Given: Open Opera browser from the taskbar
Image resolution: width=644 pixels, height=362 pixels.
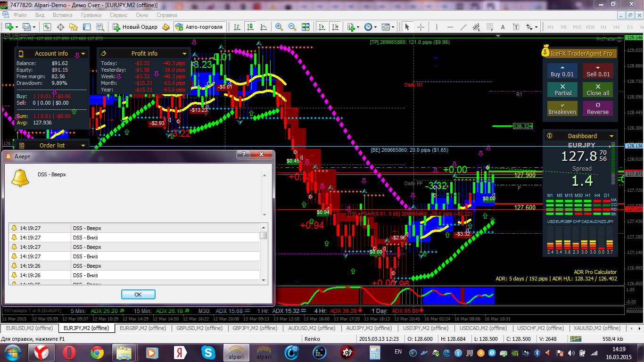Looking at the screenshot, I should coord(69,352).
